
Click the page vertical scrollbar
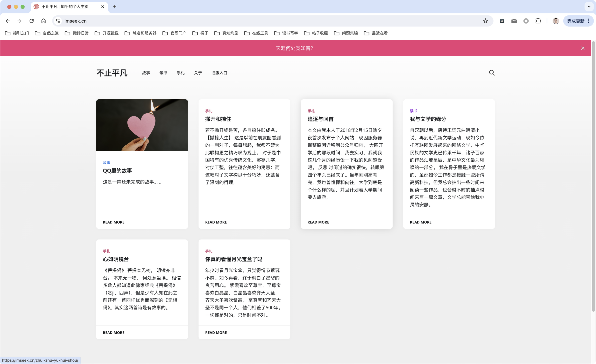(x=593, y=177)
